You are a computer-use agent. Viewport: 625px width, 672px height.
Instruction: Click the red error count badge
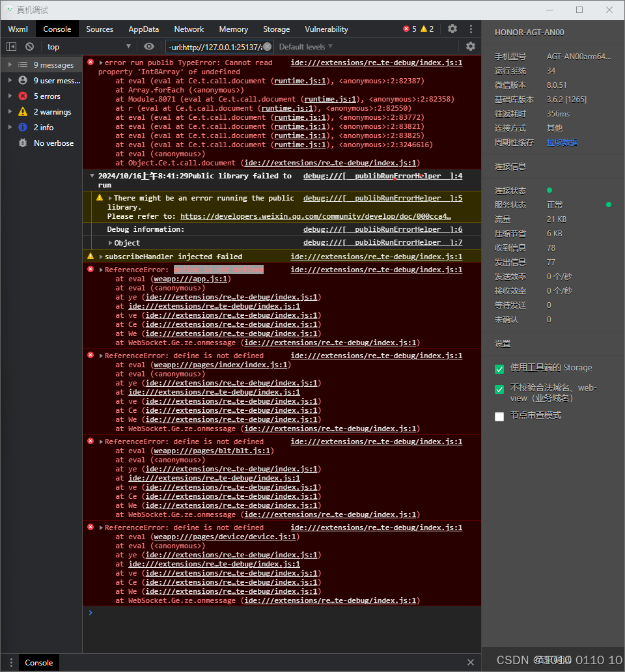410,29
